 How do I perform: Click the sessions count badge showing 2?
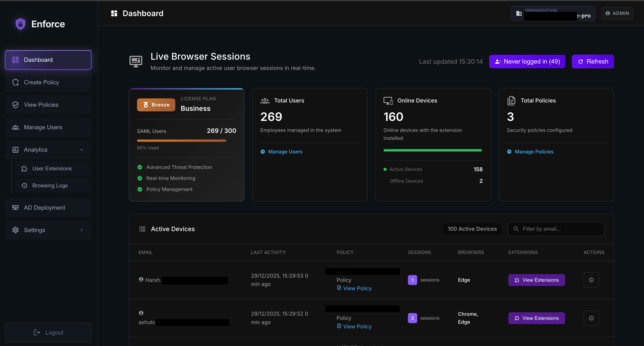[x=413, y=318]
